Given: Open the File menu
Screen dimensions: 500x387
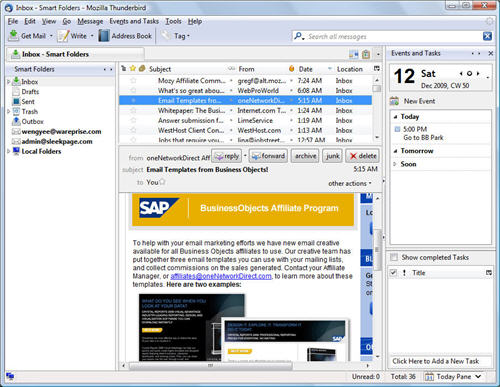Looking at the screenshot, I should tap(13, 21).
